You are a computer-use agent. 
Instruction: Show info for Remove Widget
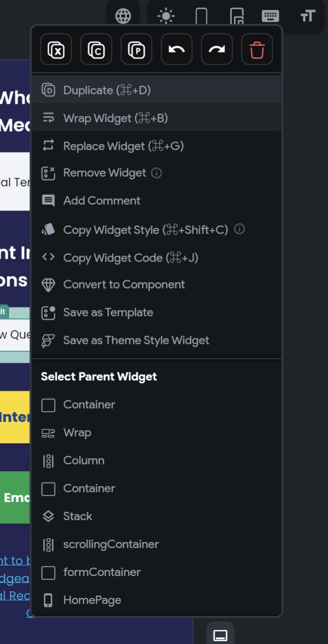(157, 173)
